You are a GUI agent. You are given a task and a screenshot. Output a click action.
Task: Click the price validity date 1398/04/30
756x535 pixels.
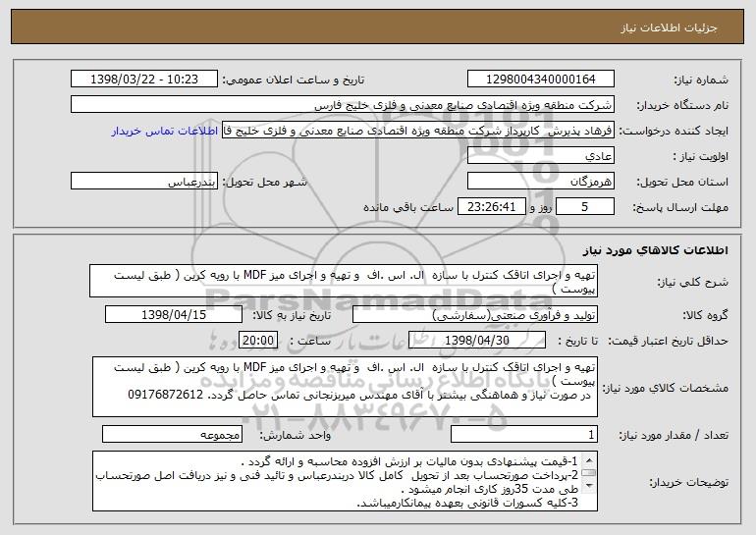(477, 341)
